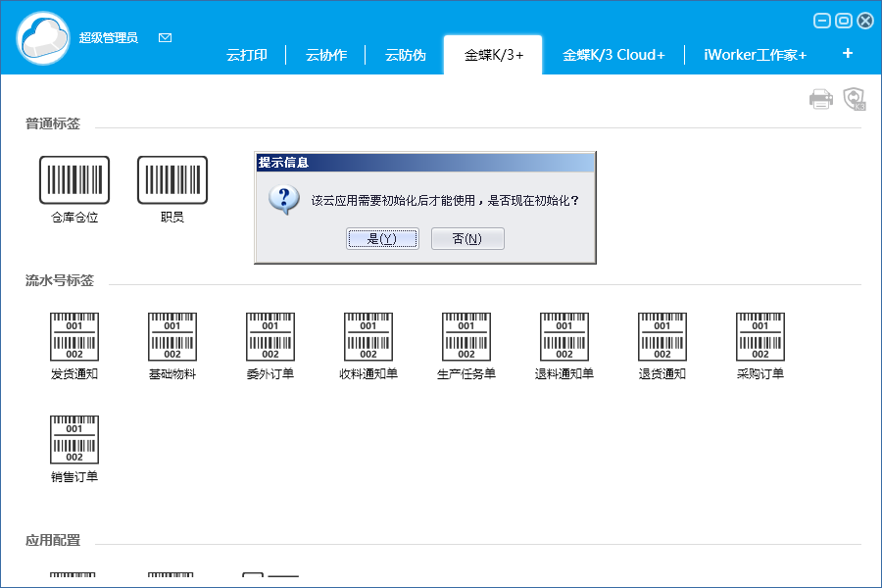Switch to the 云协作 tab
The image size is (882, 588).
point(325,55)
